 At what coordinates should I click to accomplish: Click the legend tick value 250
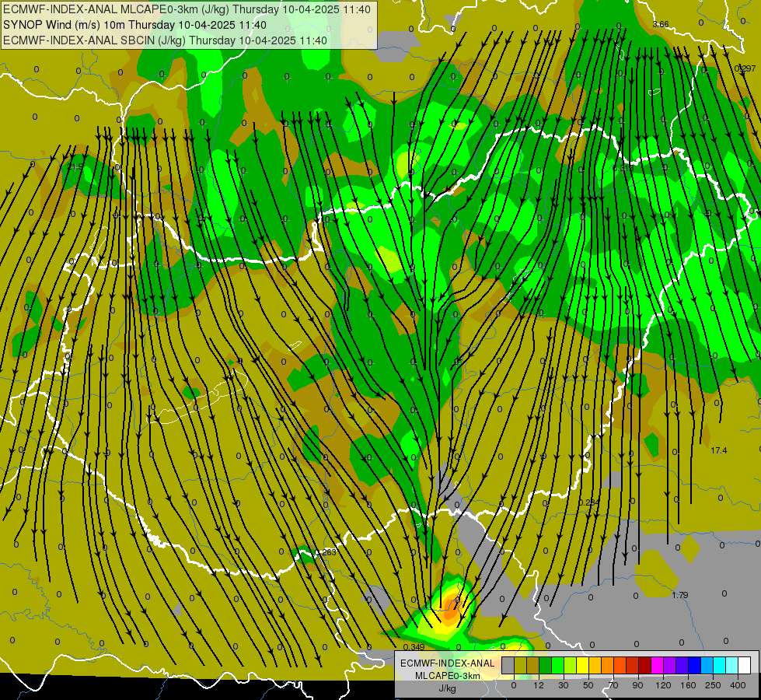(713, 685)
